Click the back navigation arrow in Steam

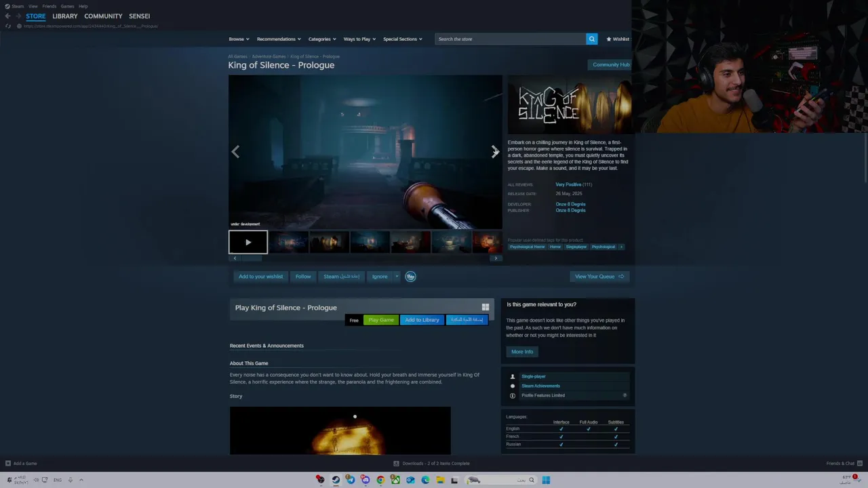click(7, 16)
